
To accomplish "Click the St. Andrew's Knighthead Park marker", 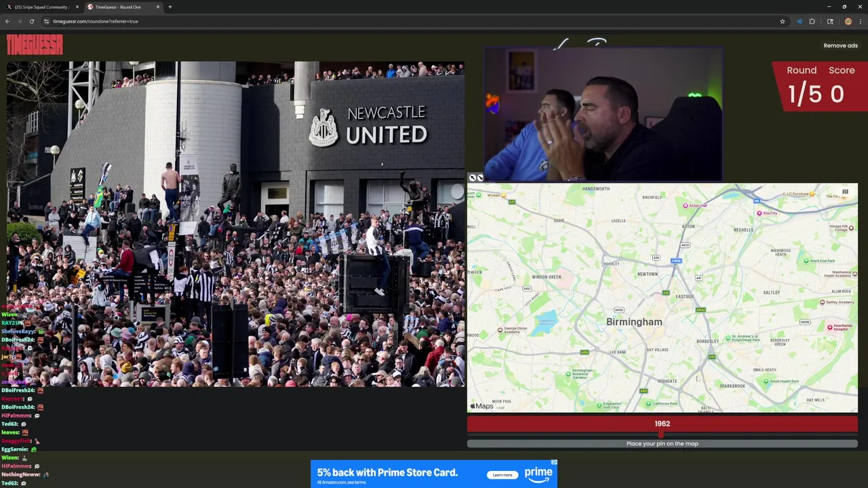I will tap(728, 338).
